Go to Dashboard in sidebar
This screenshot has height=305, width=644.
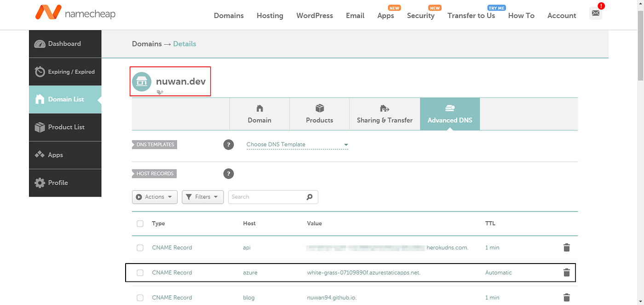(65, 44)
